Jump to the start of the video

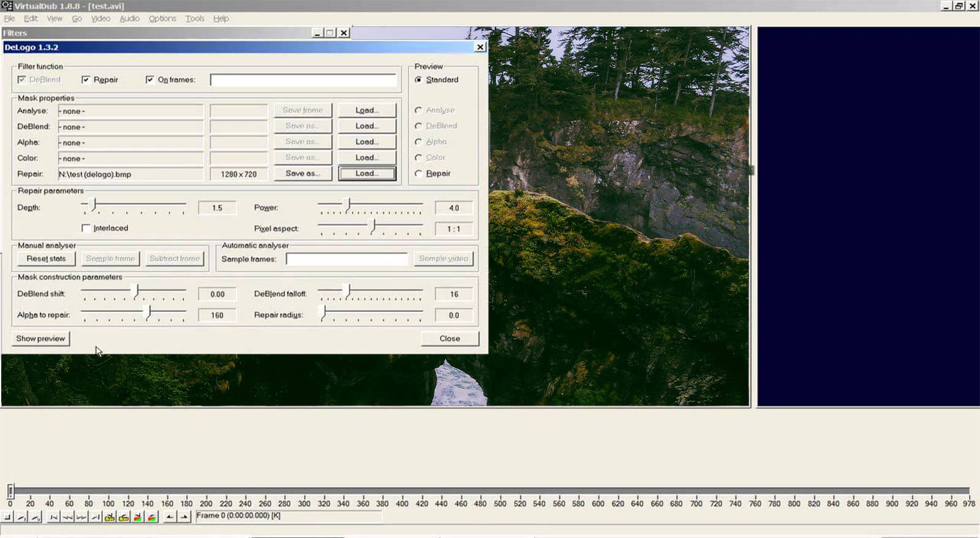54,517
